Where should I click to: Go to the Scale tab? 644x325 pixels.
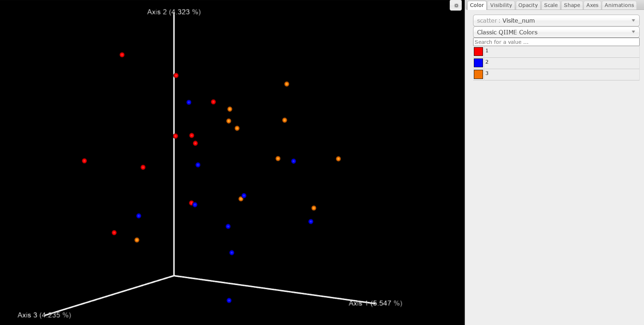(550, 5)
